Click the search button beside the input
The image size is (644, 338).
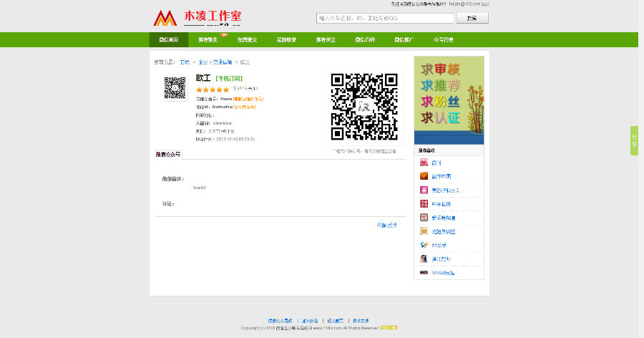[x=472, y=18]
